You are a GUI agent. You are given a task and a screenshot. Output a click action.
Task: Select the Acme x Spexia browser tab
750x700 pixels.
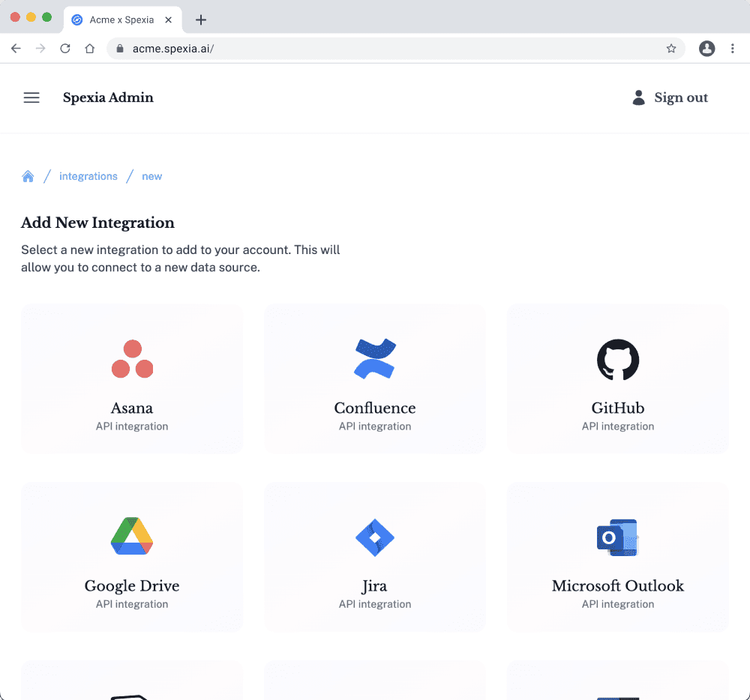point(122,19)
